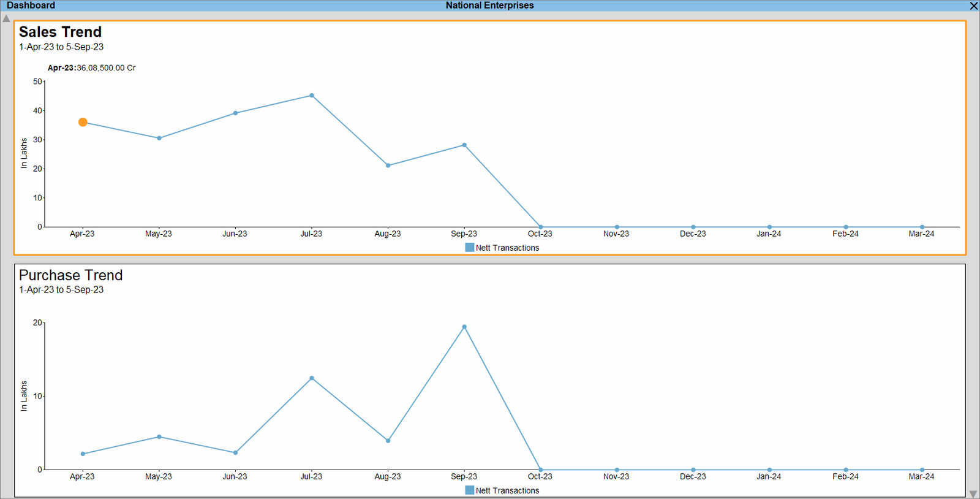Click the Mar-24 axis label on Sales Trend
This screenshot has width=980, height=499.
(x=921, y=234)
